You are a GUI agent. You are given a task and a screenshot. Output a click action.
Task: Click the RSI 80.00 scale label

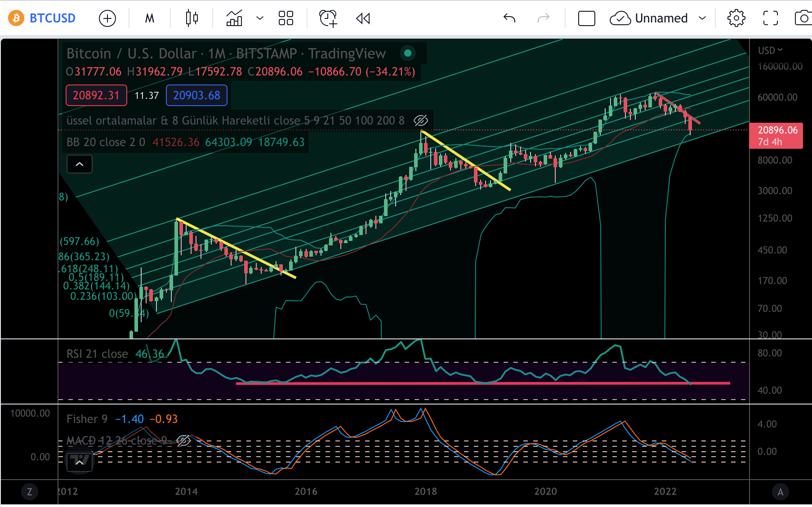click(x=769, y=353)
